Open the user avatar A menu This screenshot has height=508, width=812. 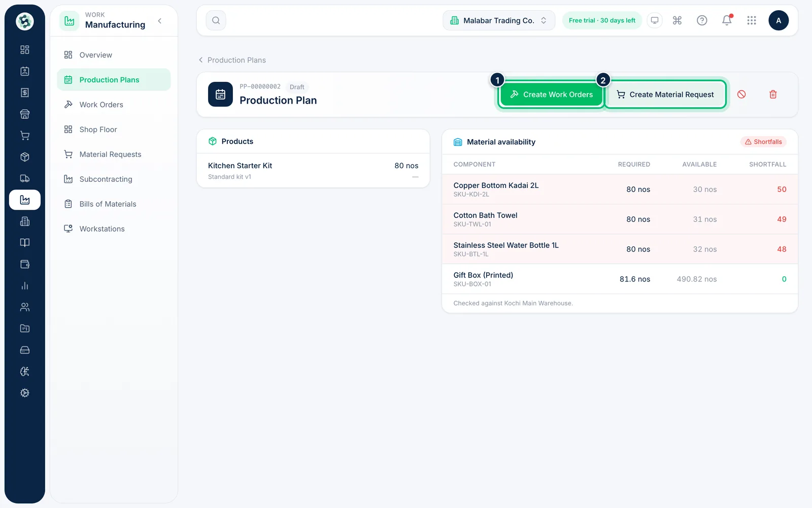(x=779, y=20)
